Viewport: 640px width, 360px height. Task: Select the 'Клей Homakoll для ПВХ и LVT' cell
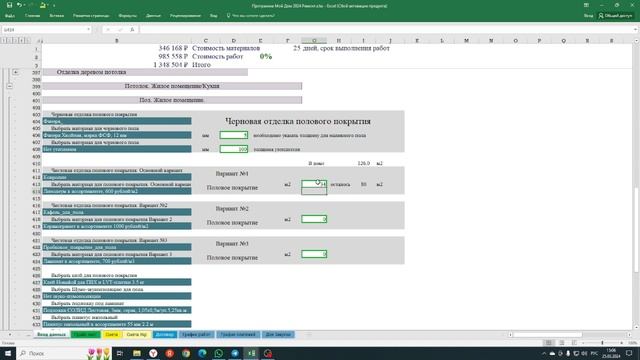[x=117, y=282]
